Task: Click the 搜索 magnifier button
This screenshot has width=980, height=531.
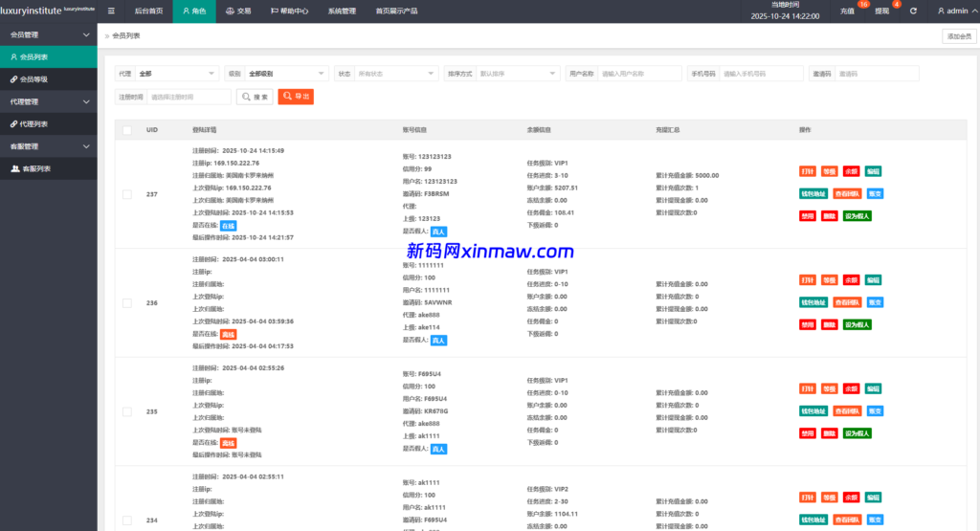Action: point(255,97)
